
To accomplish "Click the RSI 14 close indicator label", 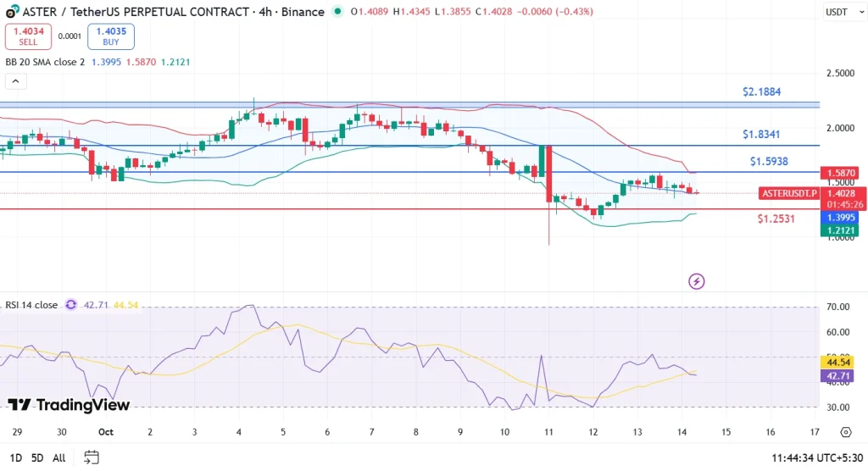I will [31, 305].
